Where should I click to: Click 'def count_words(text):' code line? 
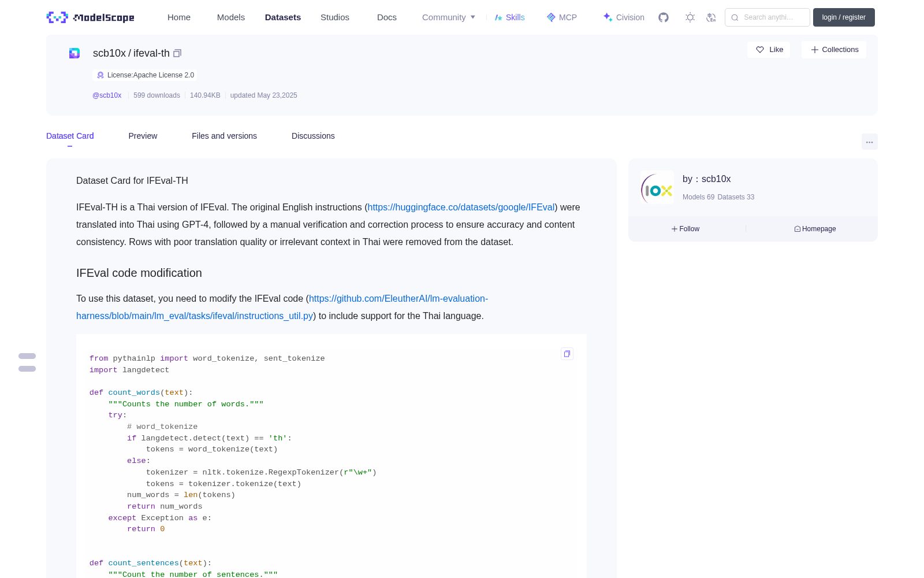tap(141, 392)
